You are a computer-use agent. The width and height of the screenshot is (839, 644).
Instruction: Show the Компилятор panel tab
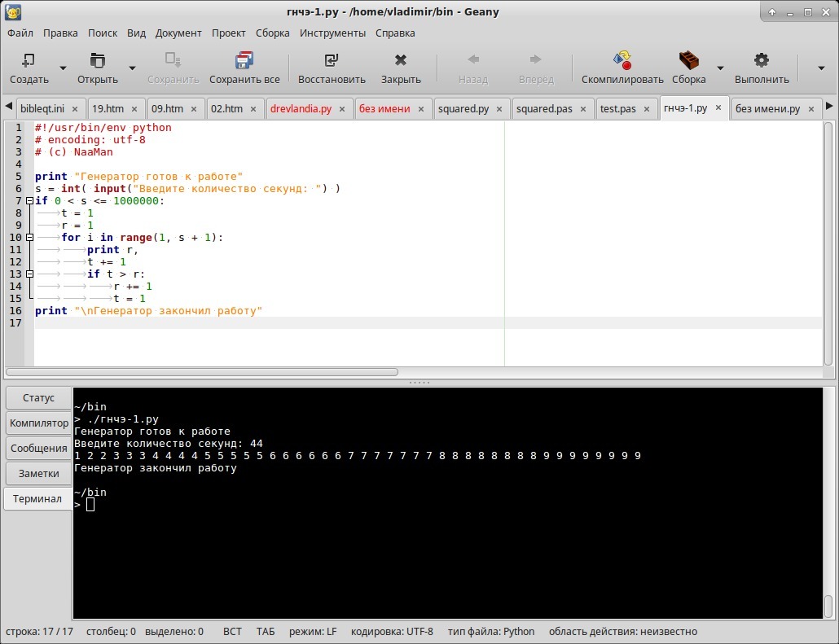point(38,423)
